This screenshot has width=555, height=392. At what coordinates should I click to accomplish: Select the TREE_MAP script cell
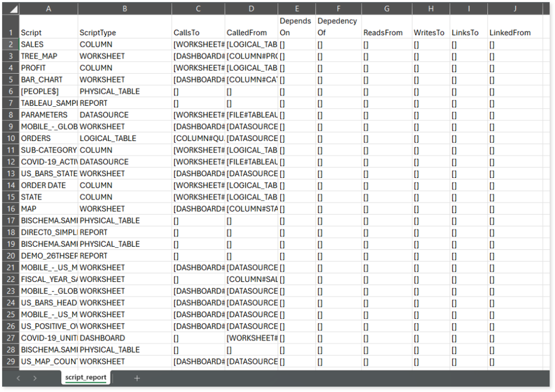click(49, 56)
